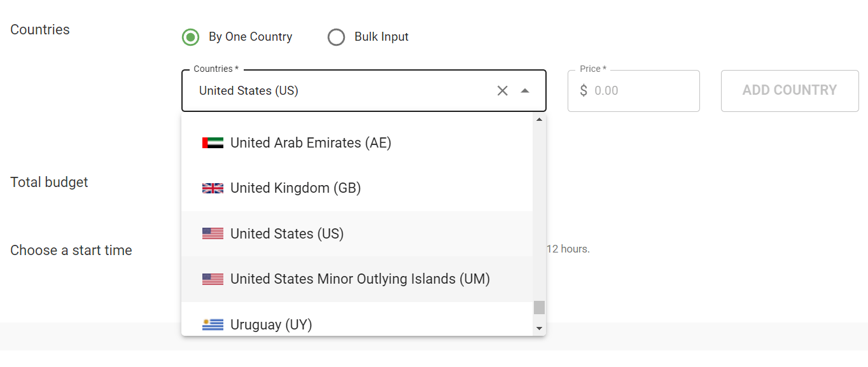Click the dropdown scrollbar up arrow
Screen dimensions: 868x367
(x=539, y=118)
